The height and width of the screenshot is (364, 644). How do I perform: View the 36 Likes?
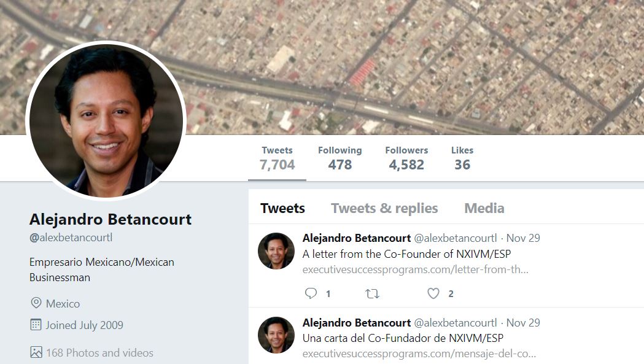462,158
